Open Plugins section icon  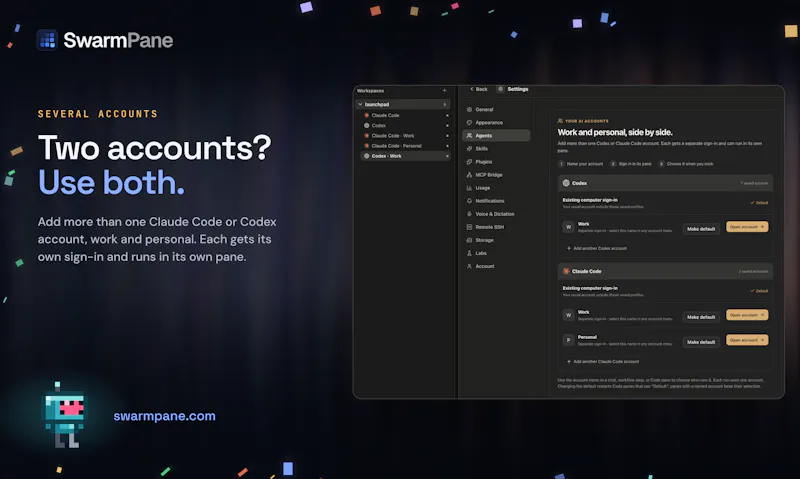pos(469,162)
